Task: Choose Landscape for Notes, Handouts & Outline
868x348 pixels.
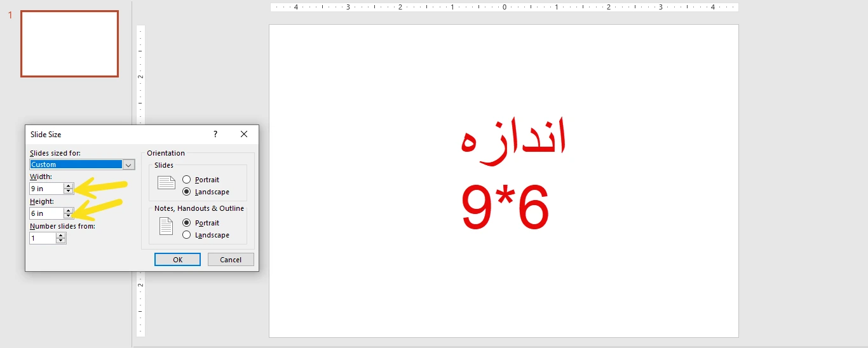Action: tap(187, 235)
